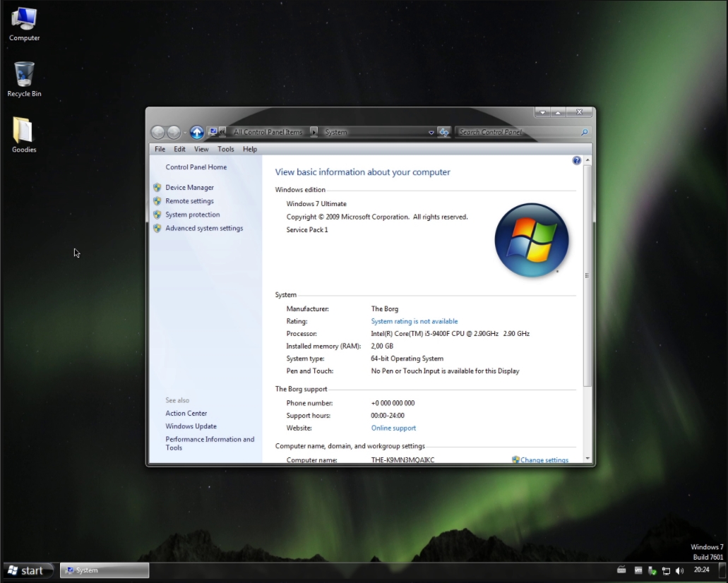Click the blue Help question mark icon
The image size is (728, 583).
[577, 161]
